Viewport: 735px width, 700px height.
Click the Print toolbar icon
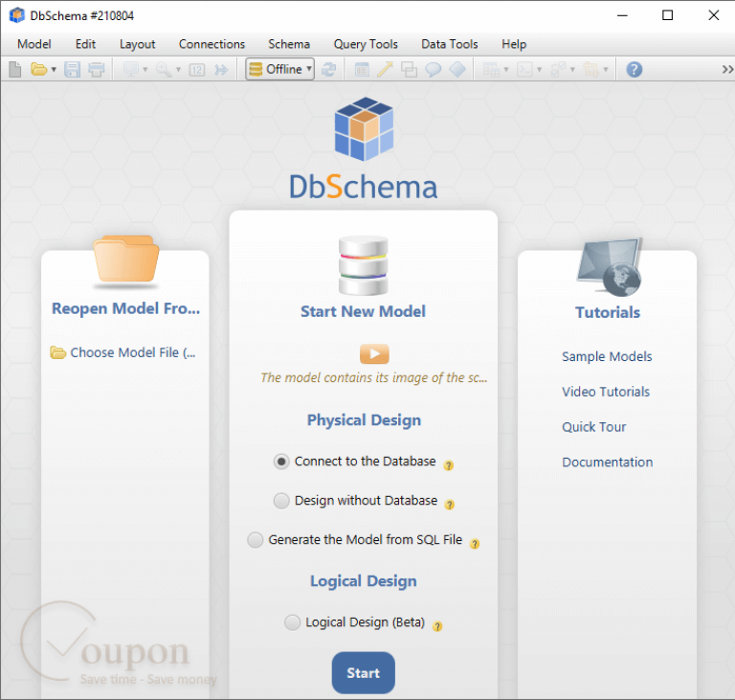pyautogui.click(x=97, y=70)
